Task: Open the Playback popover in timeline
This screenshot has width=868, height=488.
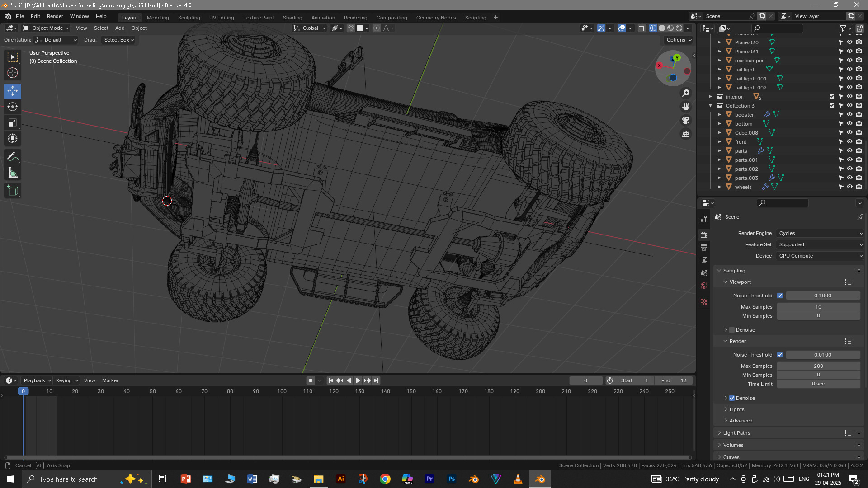Action: pyautogui.click(x=37, y=380)
